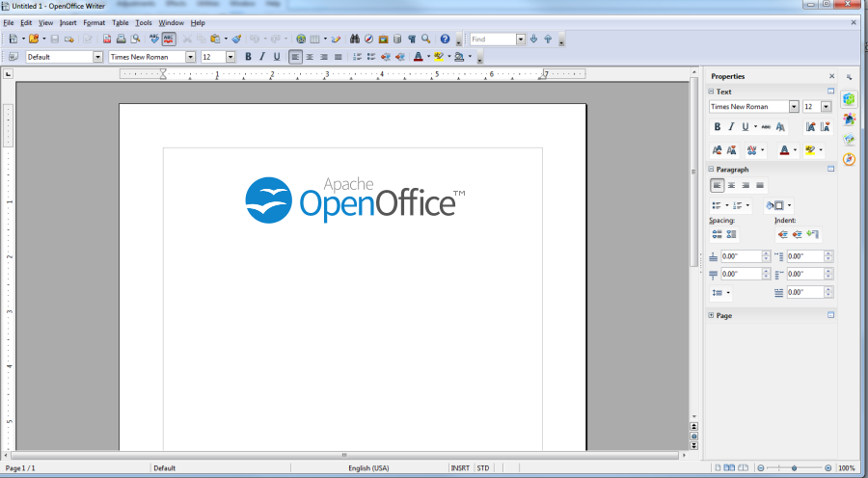The width and height of the screenshot is (868, 478).
Task: Toggle numbering list in formatting toolbar
Action: (x=357, y=57)
